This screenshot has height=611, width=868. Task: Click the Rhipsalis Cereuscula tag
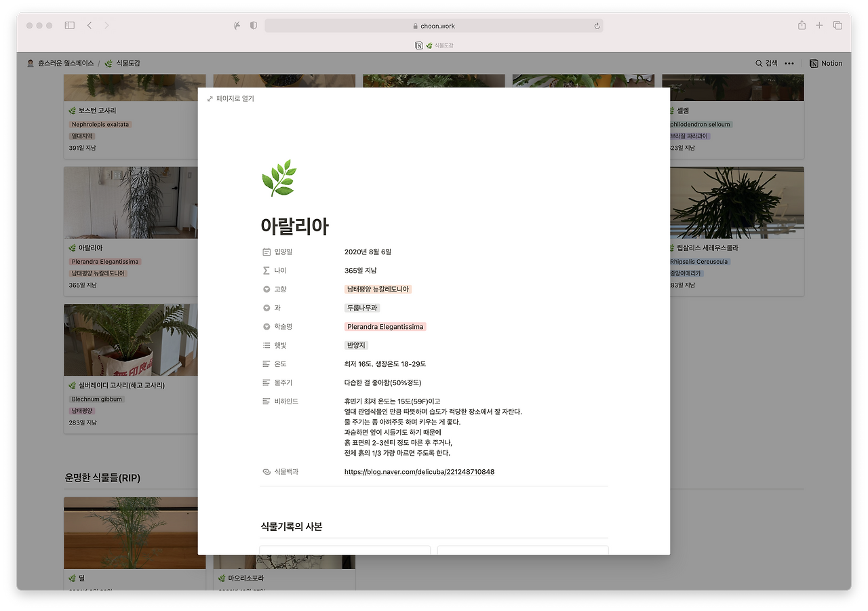point(699,262)
